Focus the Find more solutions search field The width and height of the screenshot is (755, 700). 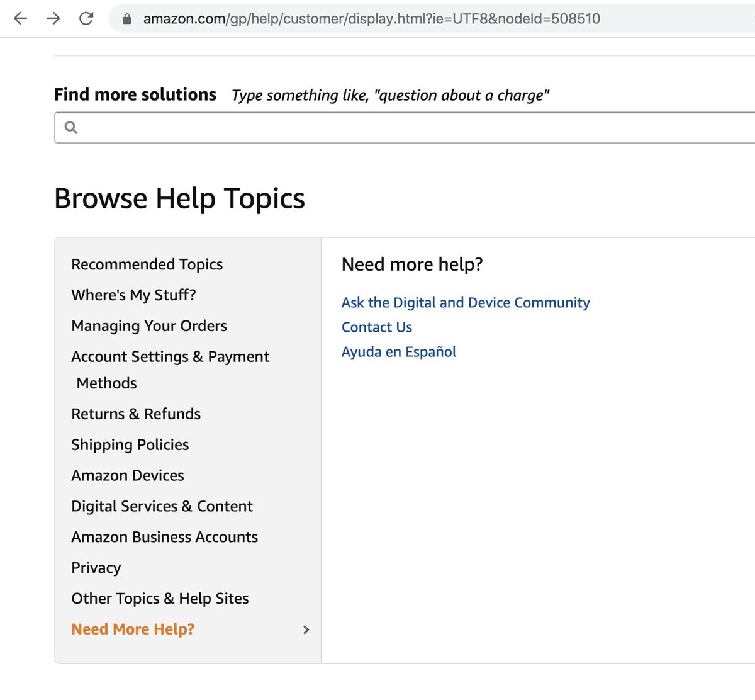[x=405, y=128]
